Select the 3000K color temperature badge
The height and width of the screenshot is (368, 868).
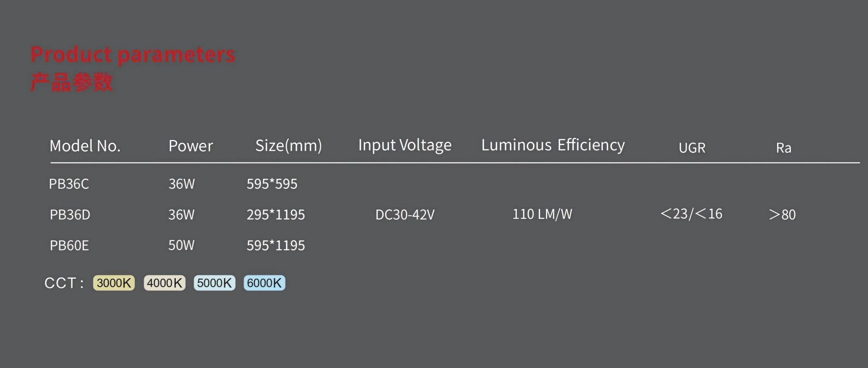point(114,283)
